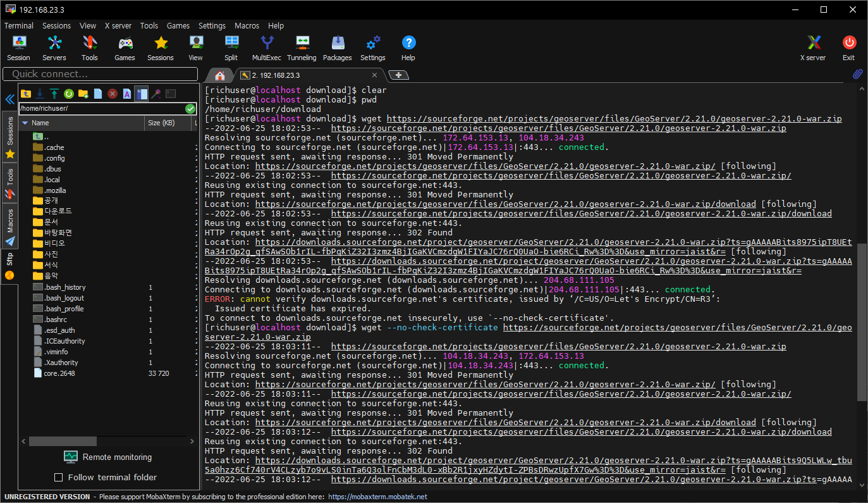Select the .bashrc file
The height and width of the screenshot is (503, 868).
55,320
